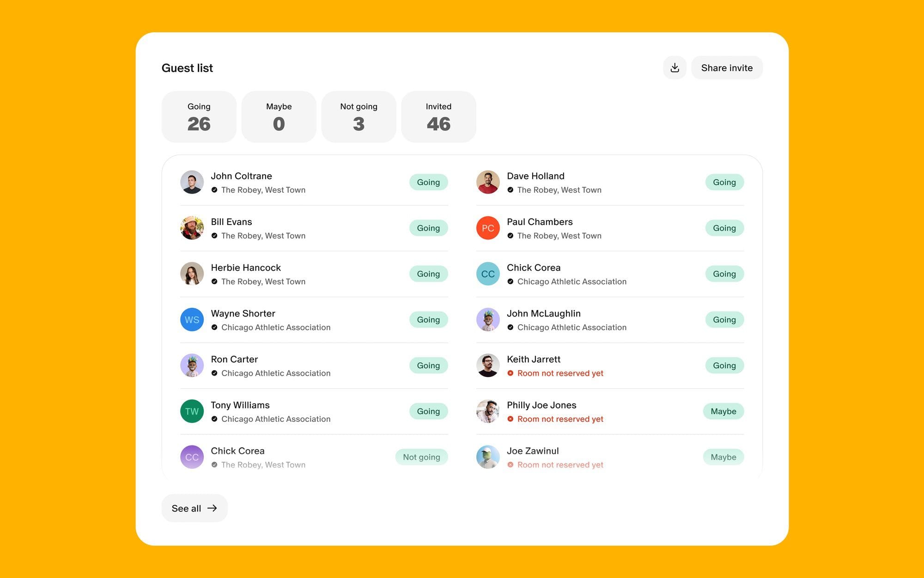924x578 pixels.
Task: Click the teal CC avatar at Chicago Athletic Association
Action: [x=488, y=274]
